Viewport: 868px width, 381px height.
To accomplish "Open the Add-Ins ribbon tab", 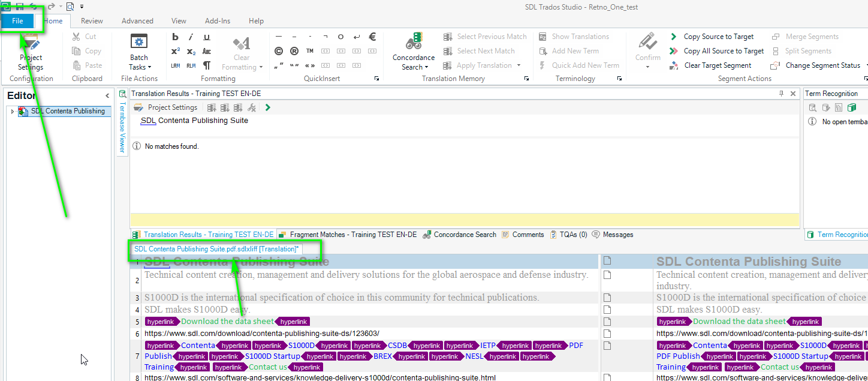I will (218, 21).
